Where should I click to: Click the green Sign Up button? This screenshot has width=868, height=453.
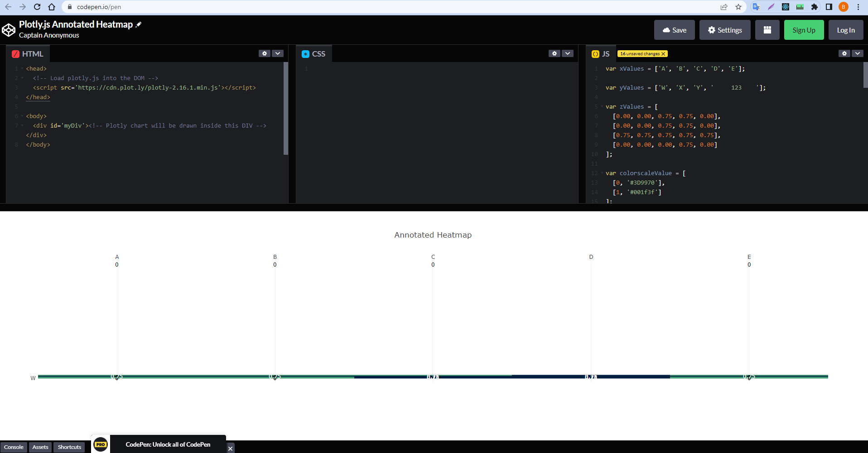click(804, 29)
